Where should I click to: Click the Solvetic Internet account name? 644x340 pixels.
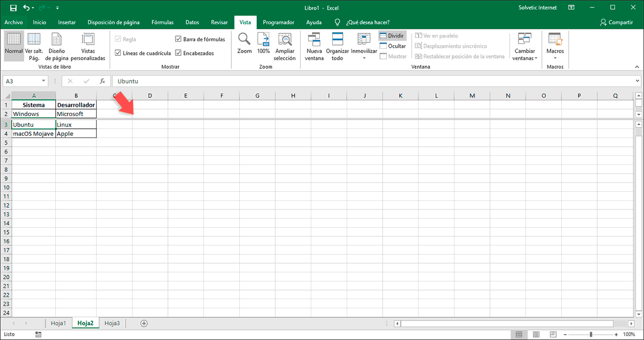pyautogui.click(x=538, y=8)
